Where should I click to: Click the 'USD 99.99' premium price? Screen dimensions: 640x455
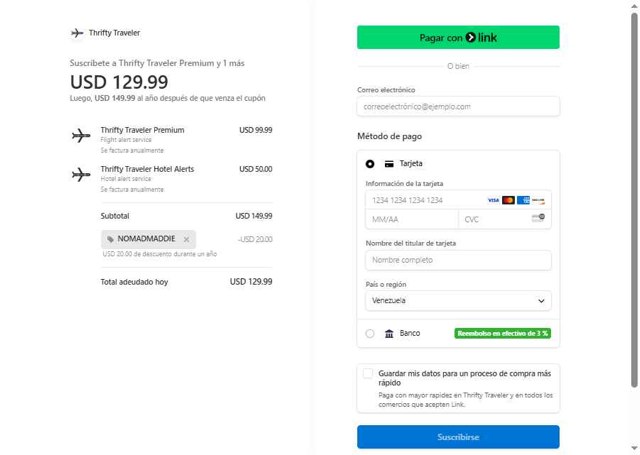click(256, 130)
